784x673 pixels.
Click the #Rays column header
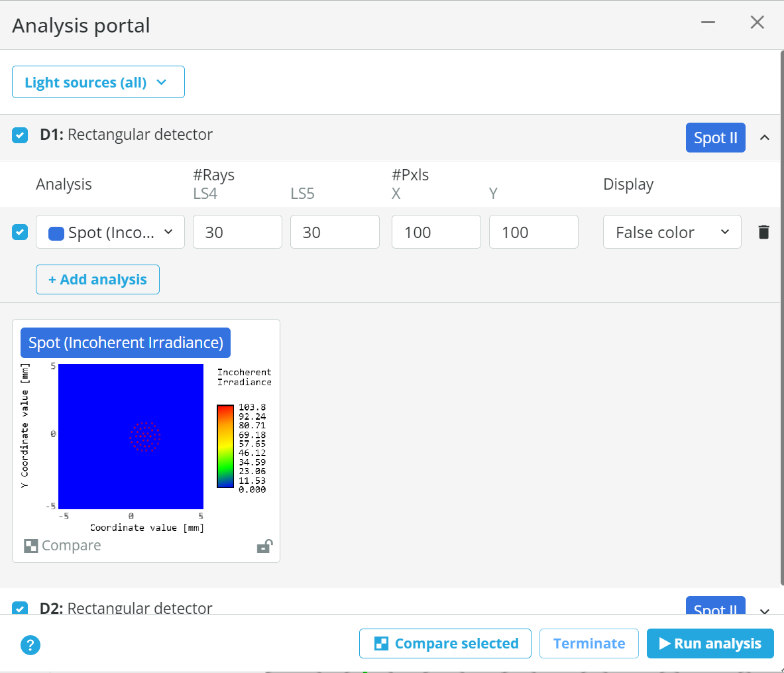pyautogui.click(x=213, y=174)
